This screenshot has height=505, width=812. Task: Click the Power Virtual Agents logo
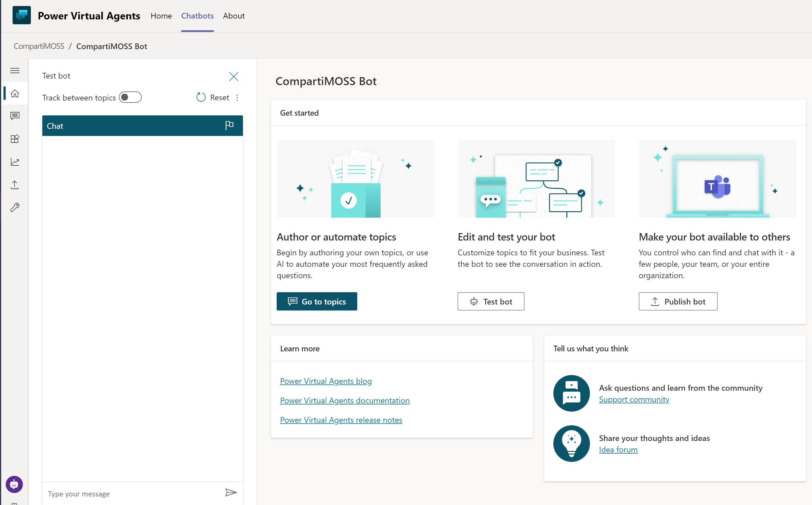tap(21, 15)
